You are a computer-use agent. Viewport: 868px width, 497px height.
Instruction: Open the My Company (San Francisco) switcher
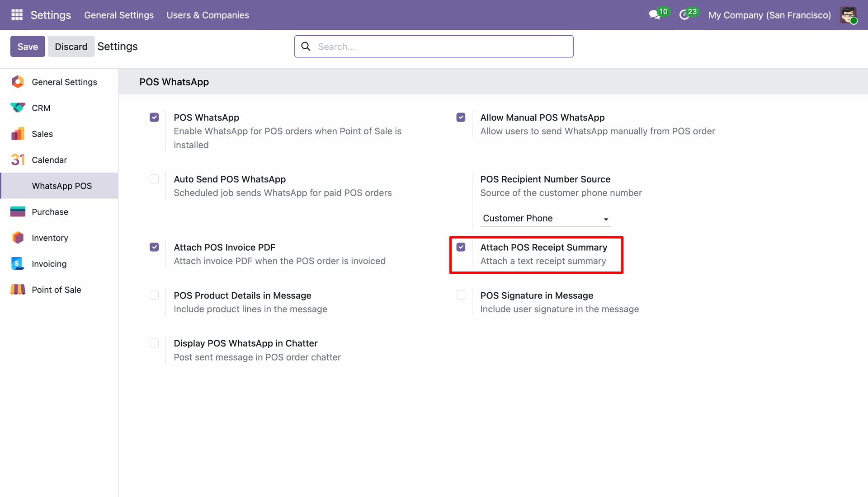pos(769,15)
